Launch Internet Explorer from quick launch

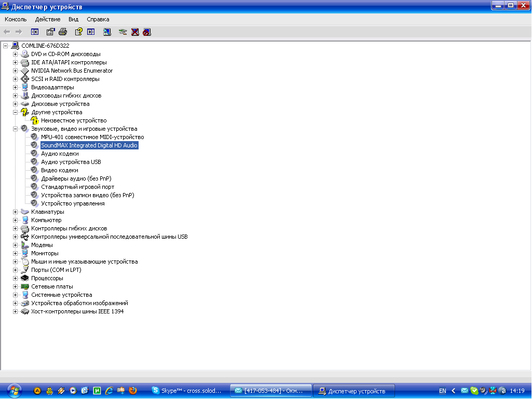[109, 391]
